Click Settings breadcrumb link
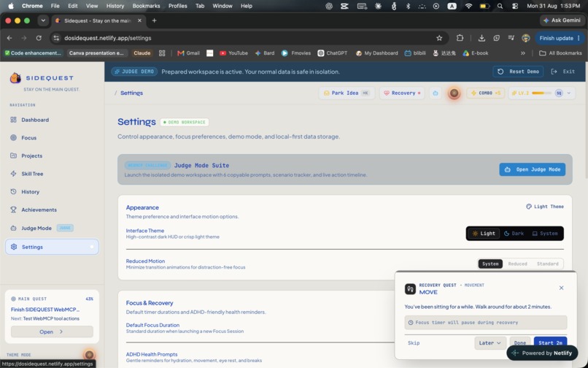 [x=131, y=93]
